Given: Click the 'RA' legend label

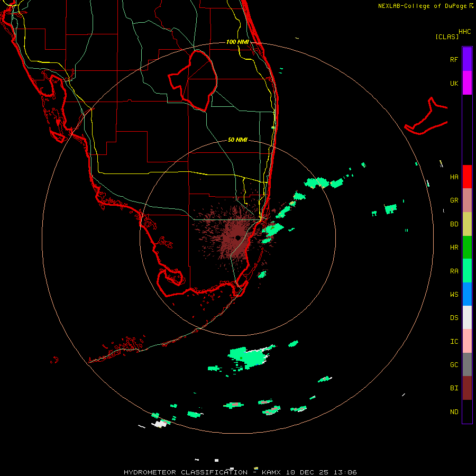Looking at the screenshot, I should 454,271.
